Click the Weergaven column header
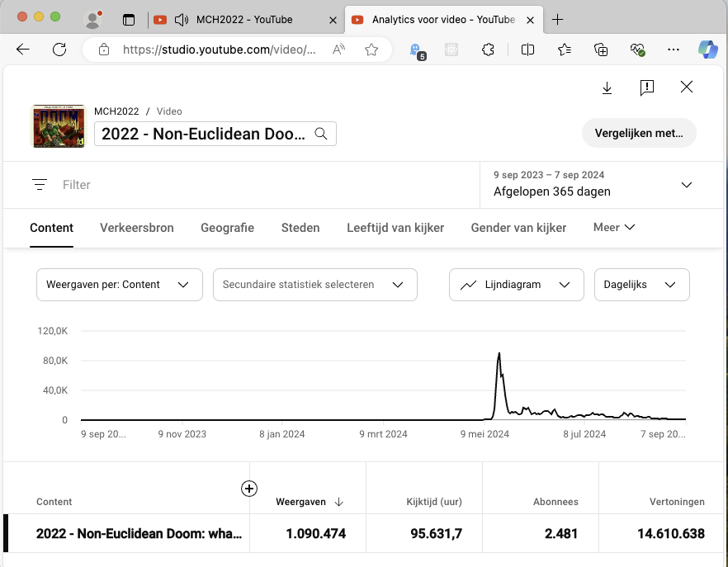 pyautogui.click(x=300, y=502)
